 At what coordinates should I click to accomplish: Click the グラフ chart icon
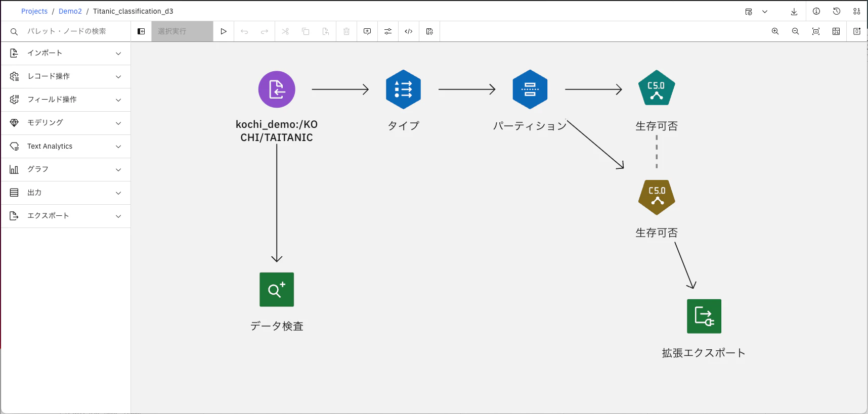(14, 169)
